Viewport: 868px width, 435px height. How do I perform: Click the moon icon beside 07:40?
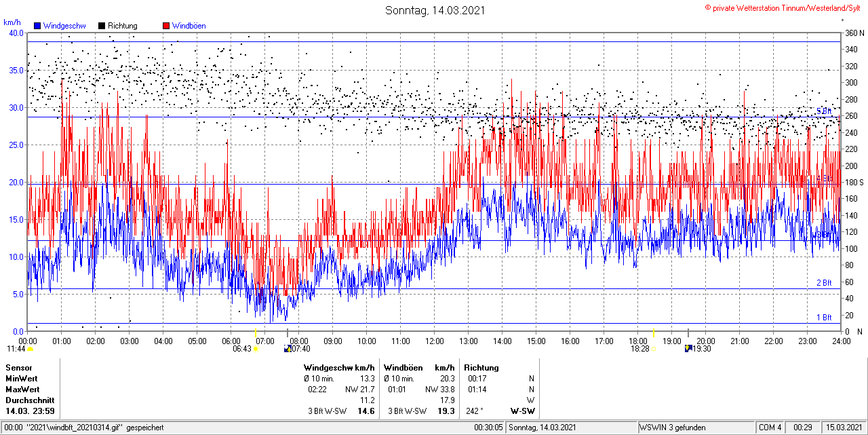pos(287,349)
